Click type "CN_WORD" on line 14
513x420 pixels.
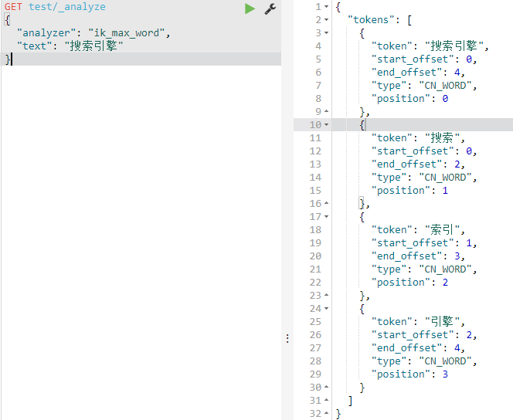pos(445,178)
